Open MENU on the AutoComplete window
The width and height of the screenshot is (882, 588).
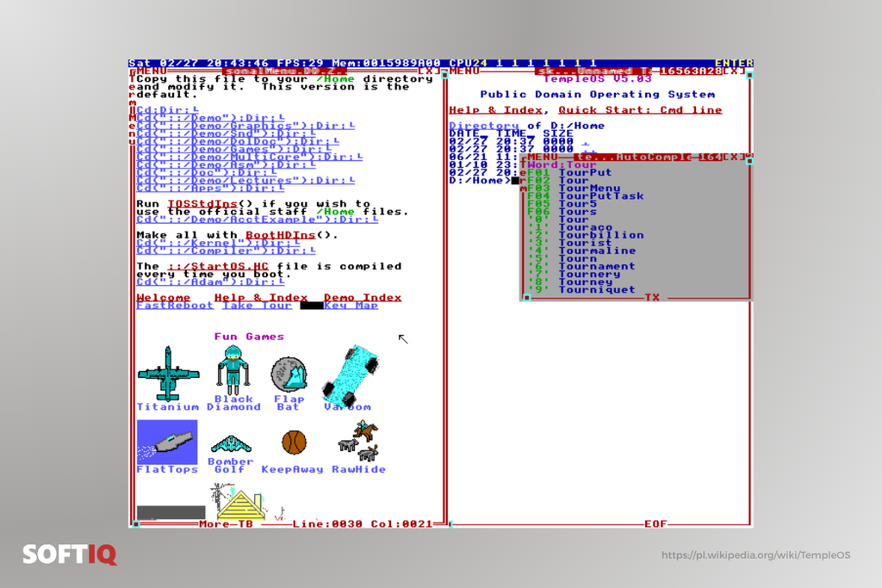pos(543,157)
